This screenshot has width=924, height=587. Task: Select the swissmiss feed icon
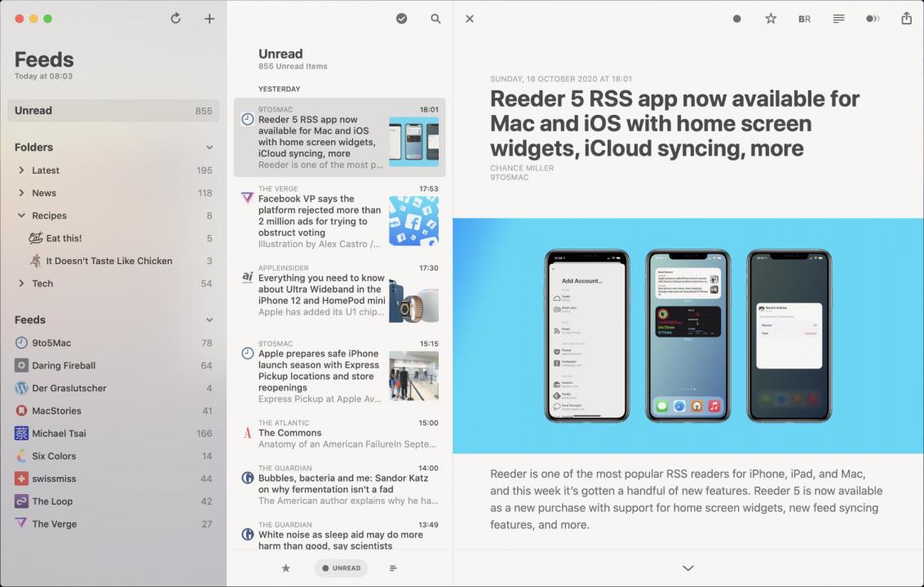[x=21, y=479]
